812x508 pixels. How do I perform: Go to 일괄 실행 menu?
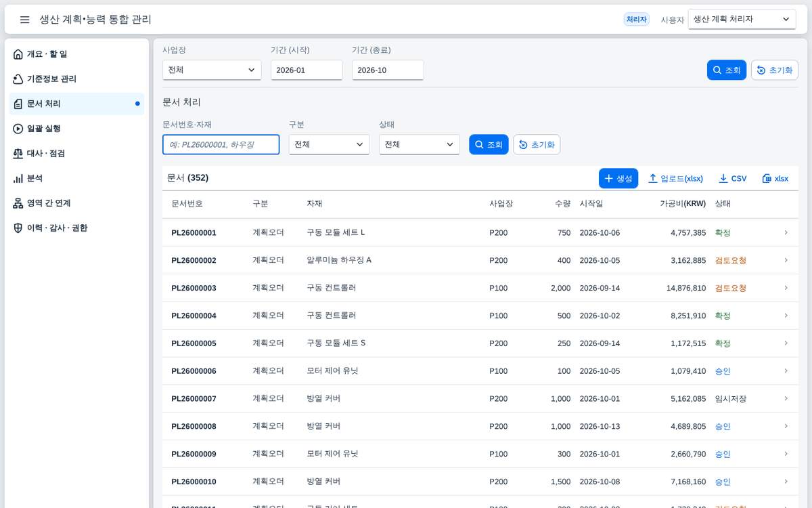coord(76,129)
